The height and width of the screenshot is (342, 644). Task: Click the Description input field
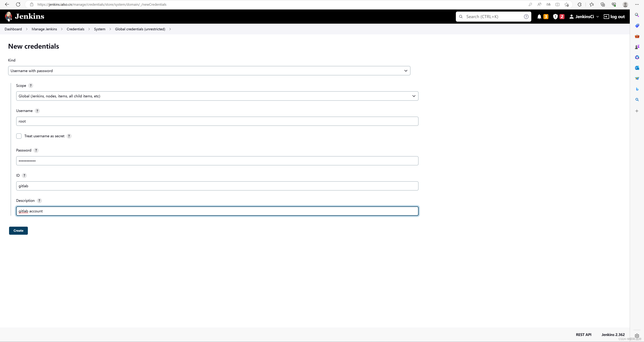pyautogui.click(x=217, y=211)
